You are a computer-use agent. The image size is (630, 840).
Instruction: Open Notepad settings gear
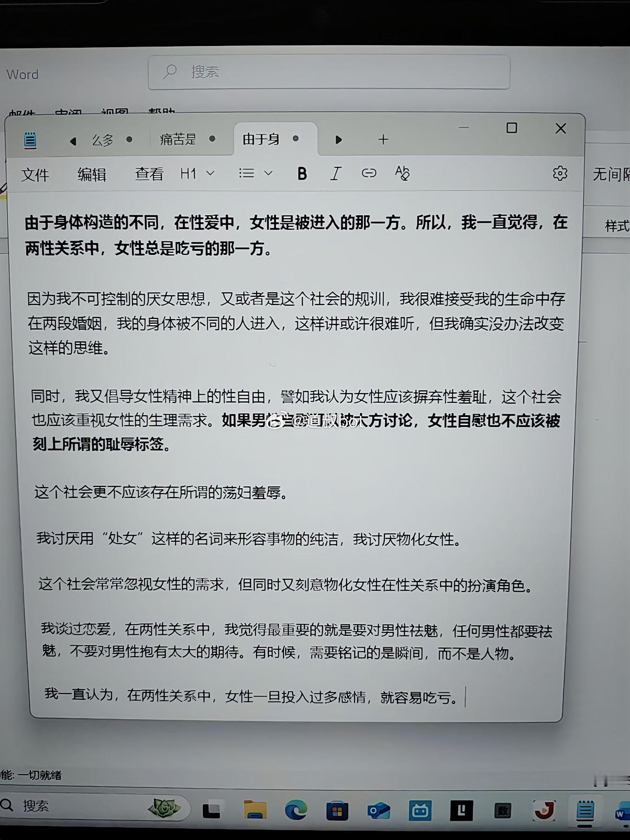point(560,174)
